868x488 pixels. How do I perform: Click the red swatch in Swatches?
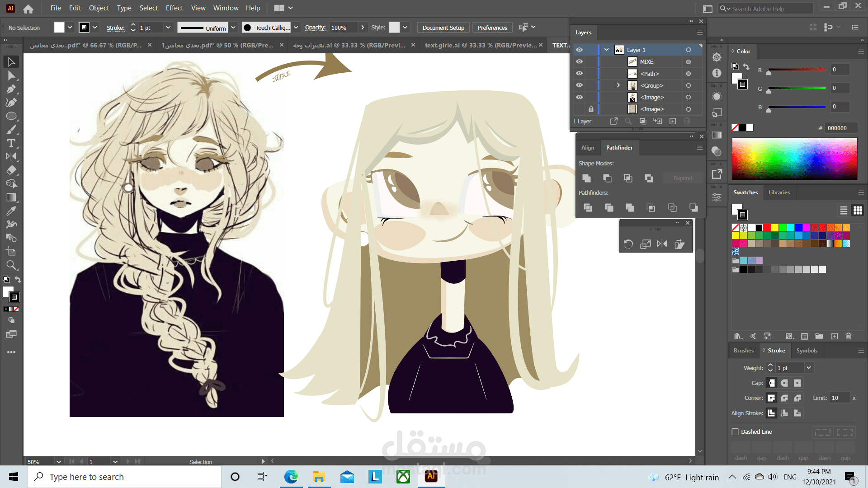pyautogui.click(x=767, y=228)
